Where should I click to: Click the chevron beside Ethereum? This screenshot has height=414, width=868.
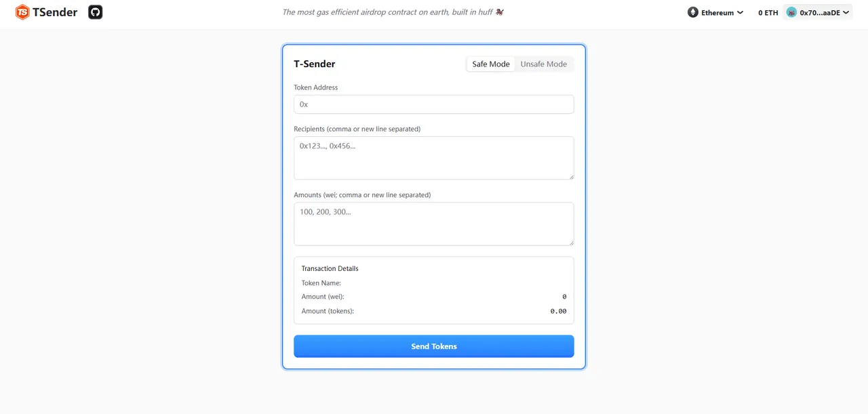[740, 12]
